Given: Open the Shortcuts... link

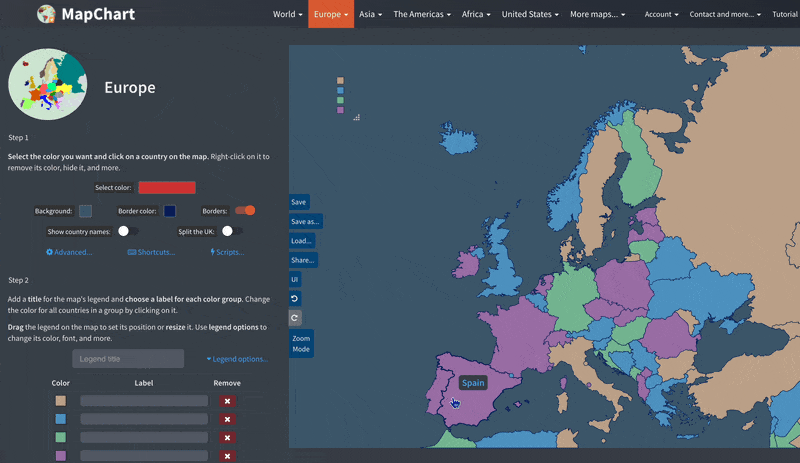Looking at the screenshot, I should (151, 252).
